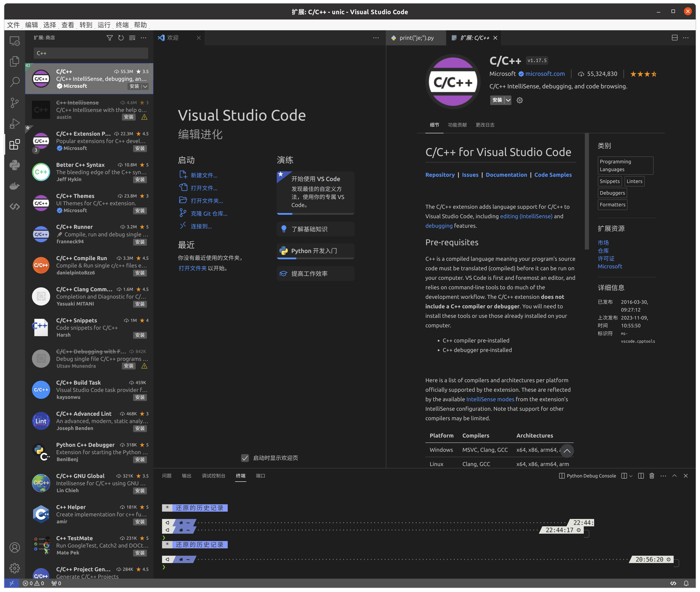Open the 文件 menu

pos(13,25)
